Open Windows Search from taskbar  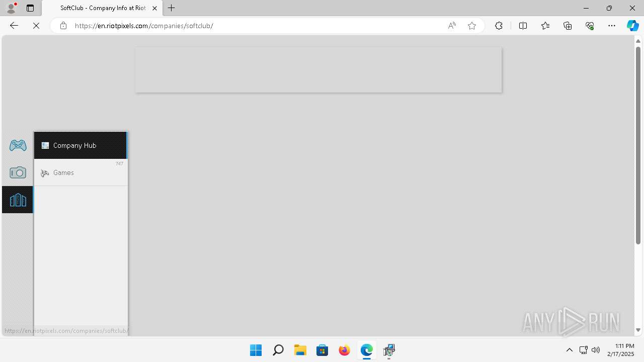(278, 350)
